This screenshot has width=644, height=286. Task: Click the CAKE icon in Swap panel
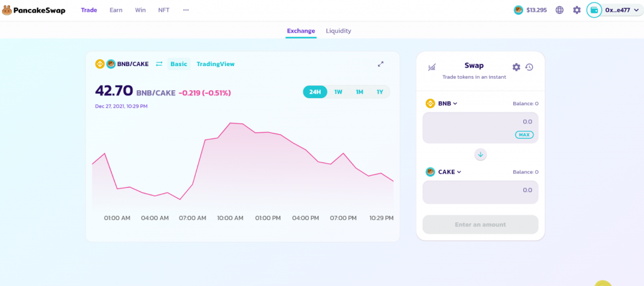pyautogui.click(x=430, y=171)
